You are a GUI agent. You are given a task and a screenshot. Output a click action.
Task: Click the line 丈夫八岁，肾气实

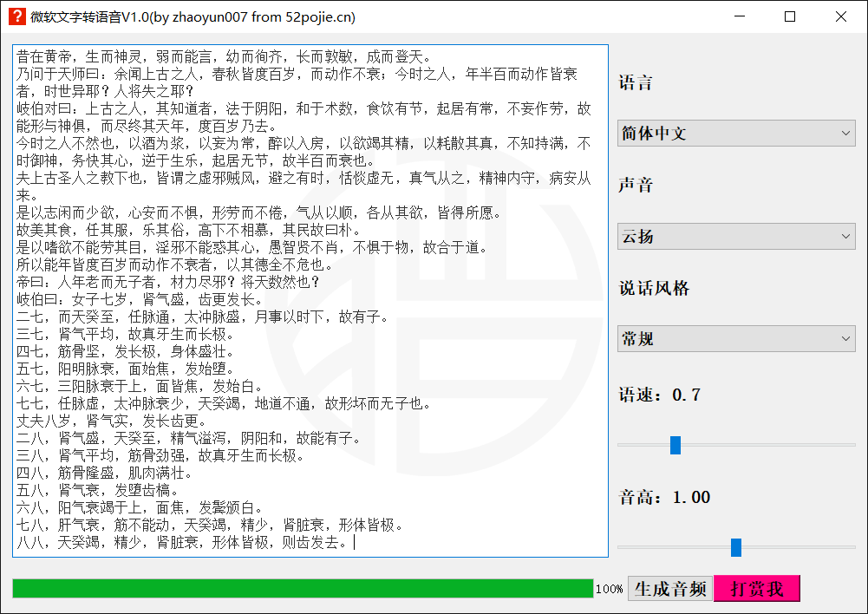click(x=112, y=421)
